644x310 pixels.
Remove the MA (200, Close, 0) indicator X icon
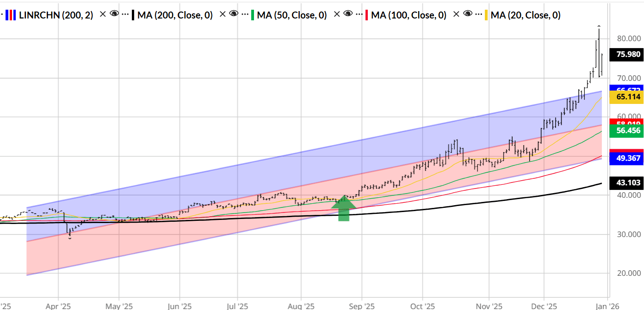[222, 15]
